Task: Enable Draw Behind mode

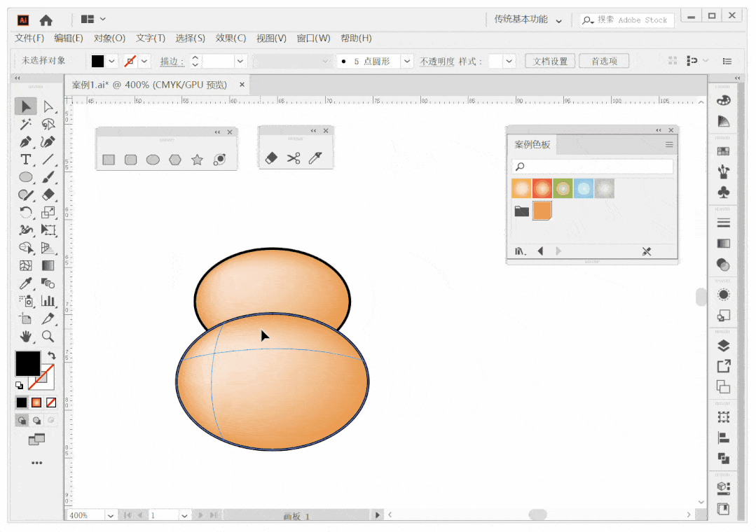Action: pyautogui.click(x=36, y=421)
